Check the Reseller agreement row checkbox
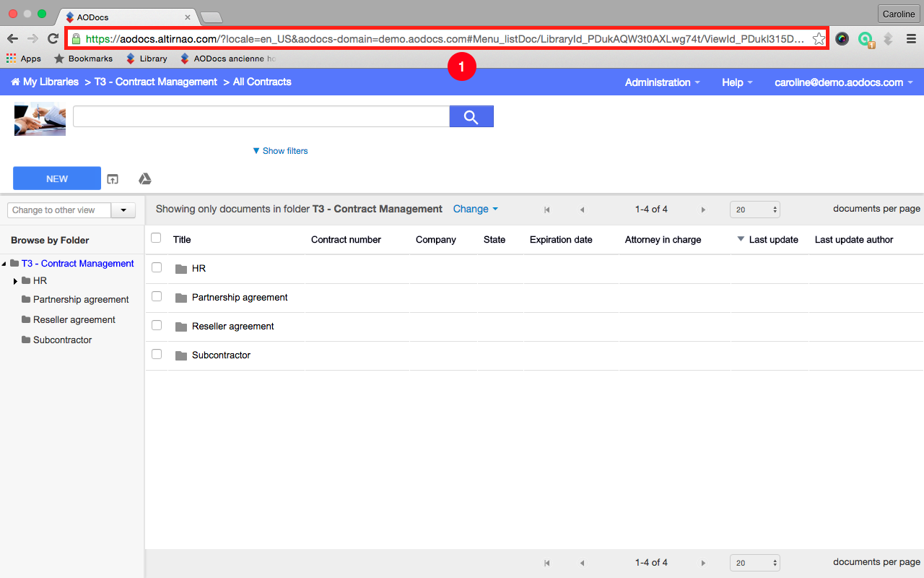Image resolution: width=924 pixels, height=578 pixels. point(157,325)
